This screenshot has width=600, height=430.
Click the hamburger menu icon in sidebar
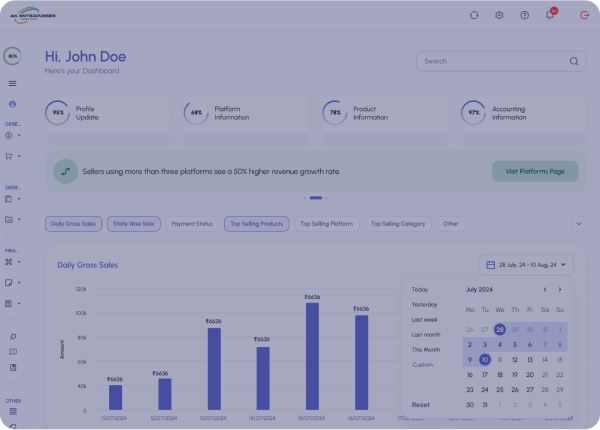tap(12, 83)
